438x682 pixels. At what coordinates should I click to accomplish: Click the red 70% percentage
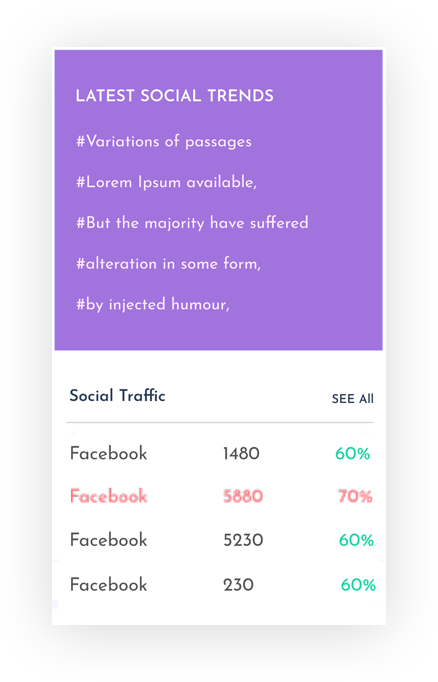355,496
